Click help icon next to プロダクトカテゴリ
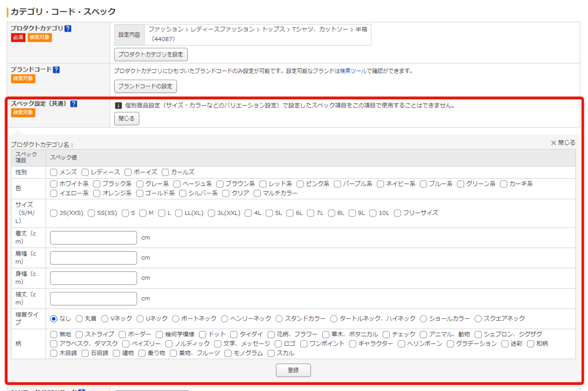588x391 pixels. [x=68, y=29]
